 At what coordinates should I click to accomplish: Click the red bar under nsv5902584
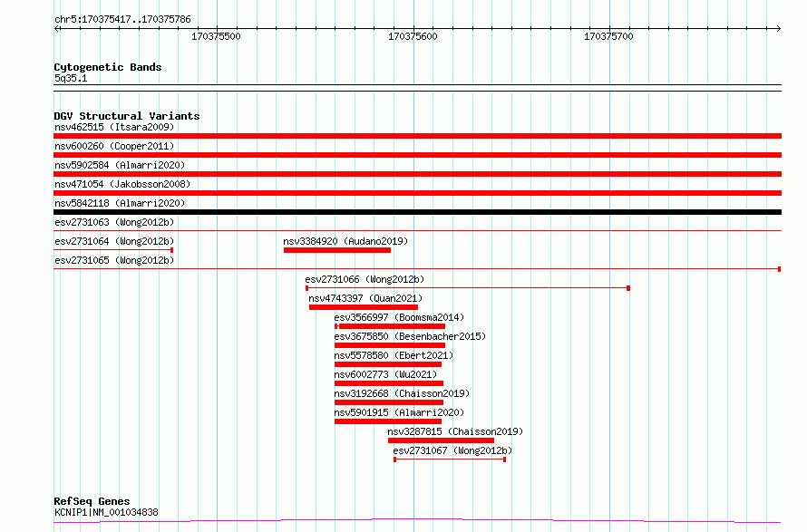click(x=417, y=174)
